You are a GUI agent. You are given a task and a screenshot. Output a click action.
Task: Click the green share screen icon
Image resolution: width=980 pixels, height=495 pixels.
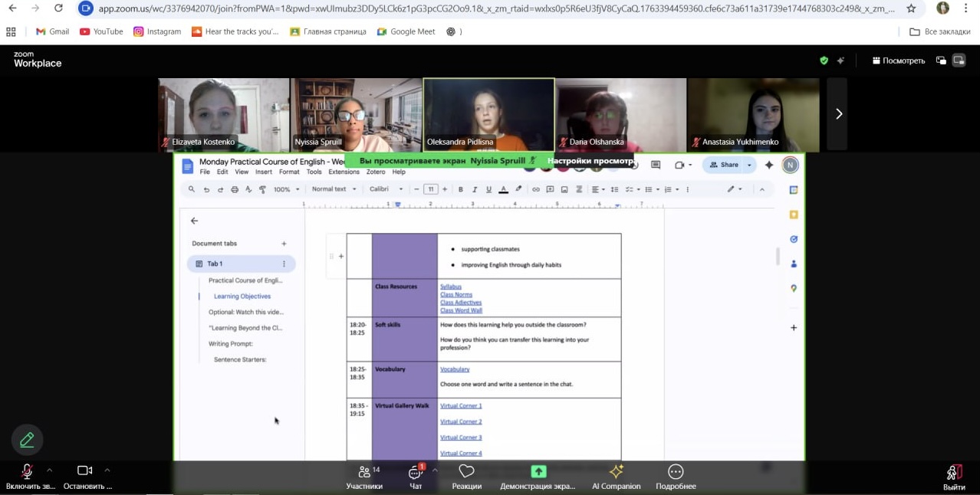(x=538, y=472)
